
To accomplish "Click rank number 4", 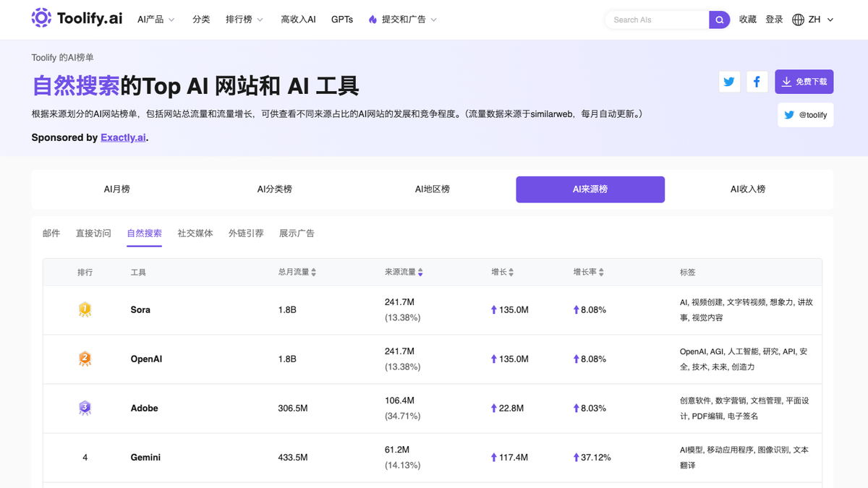I will click(x=85, y=457).
